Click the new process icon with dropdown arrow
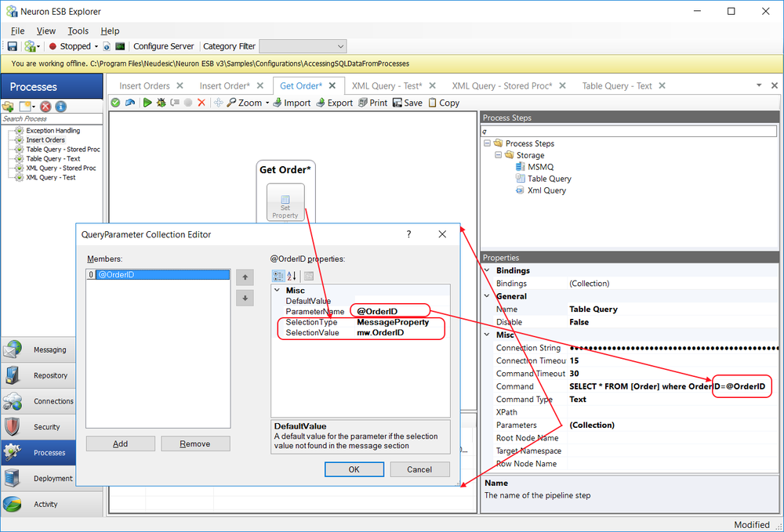Screen dimensions: 784x532 pyautogui.click(x=27, y=107)
